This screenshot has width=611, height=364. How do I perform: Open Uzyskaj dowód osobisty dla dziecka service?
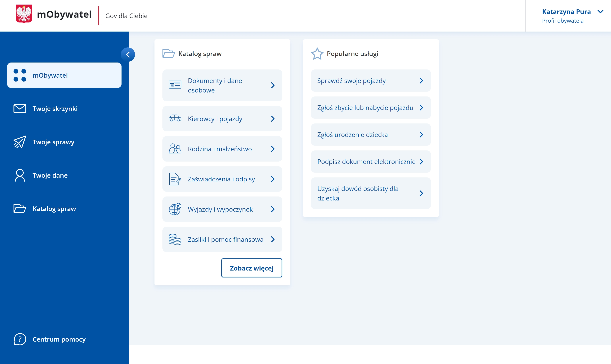tap(371, 193)
